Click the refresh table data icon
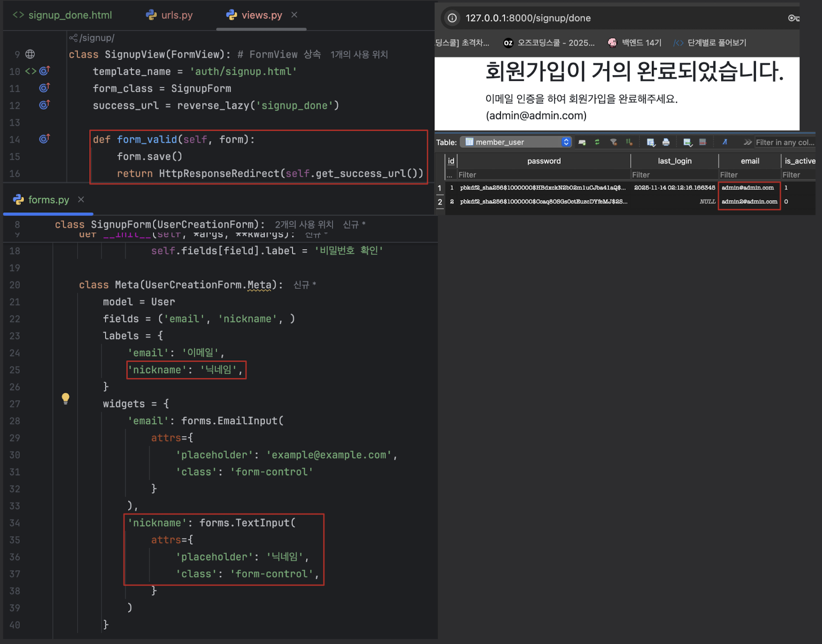 pos(597,142)
